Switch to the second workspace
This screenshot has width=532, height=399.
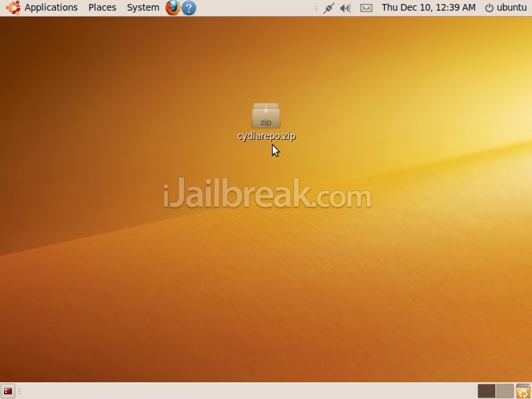click(x=505, y=391)
